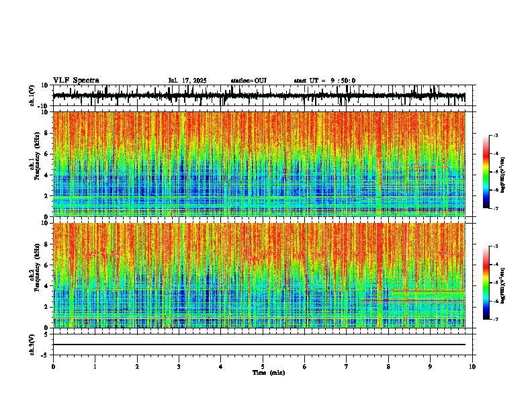Click the "-7" label on ch.1 color scale
The width and height of the screenshot is (532, 411).
[x=495, y=208]
